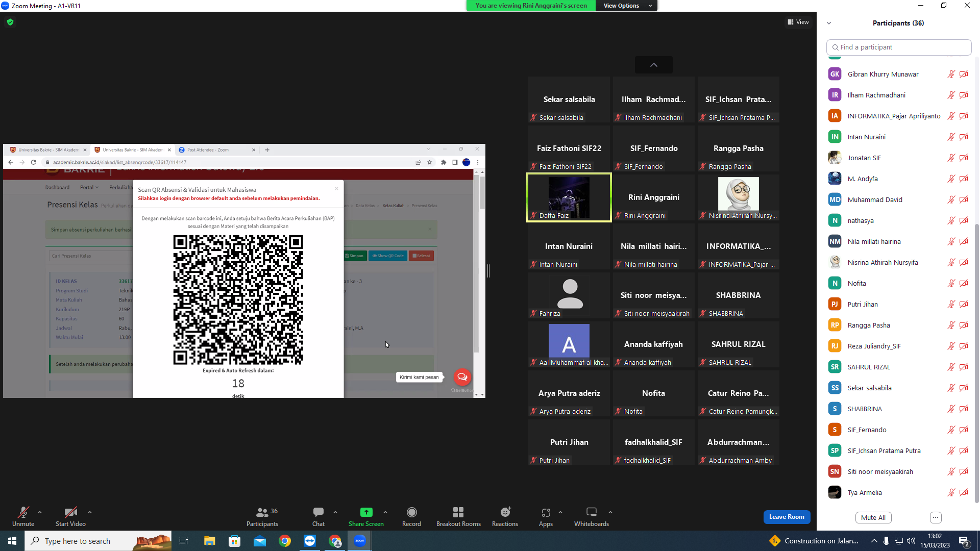Open the Chat icon
Image resolution: width=980 pixels, height=551 pixels.
click(x=318, y=512)
